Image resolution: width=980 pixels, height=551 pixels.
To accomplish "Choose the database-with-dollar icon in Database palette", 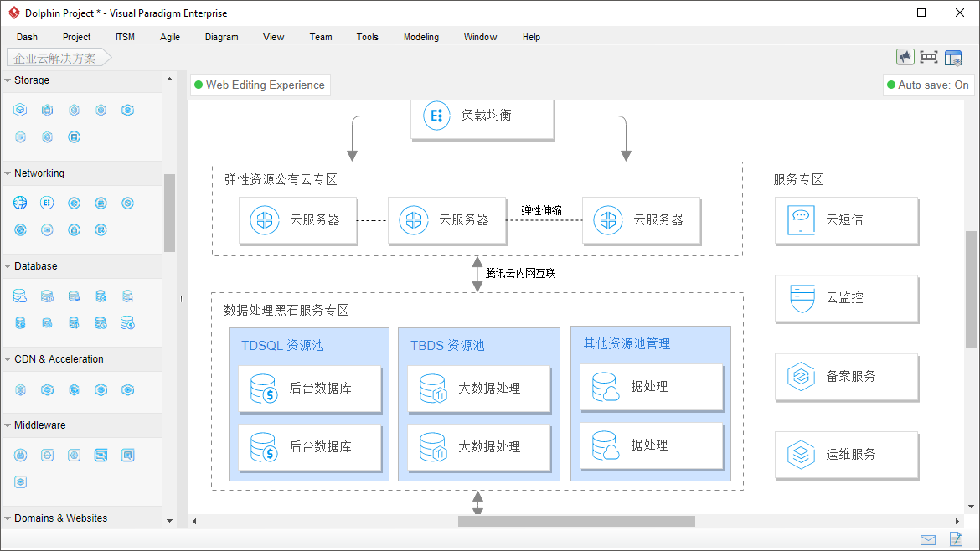I will coord(127,323).
